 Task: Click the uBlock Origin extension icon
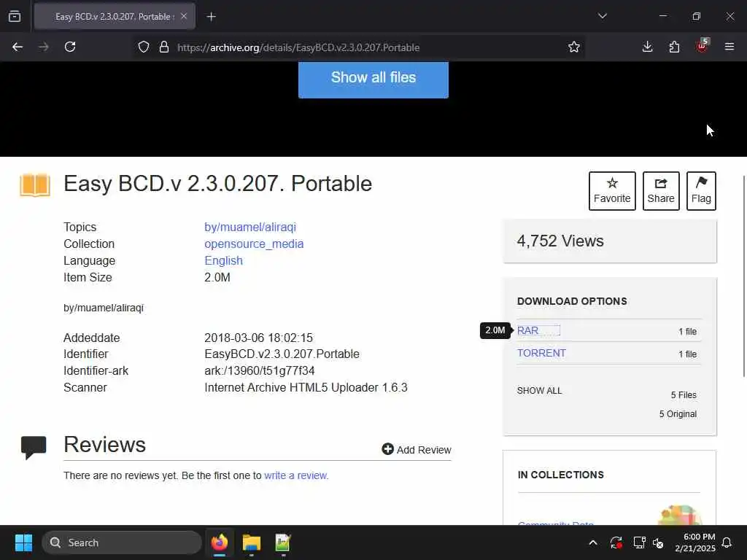coord(702,46)
